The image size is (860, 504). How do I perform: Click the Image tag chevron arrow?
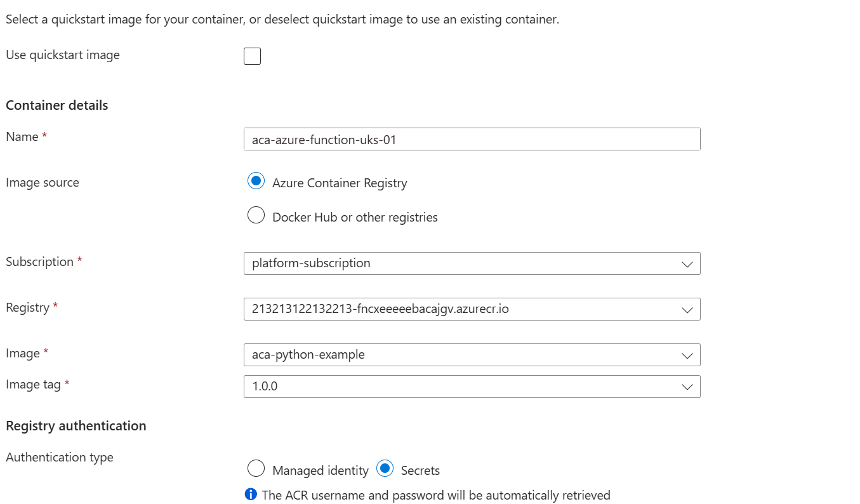point(687,387)
